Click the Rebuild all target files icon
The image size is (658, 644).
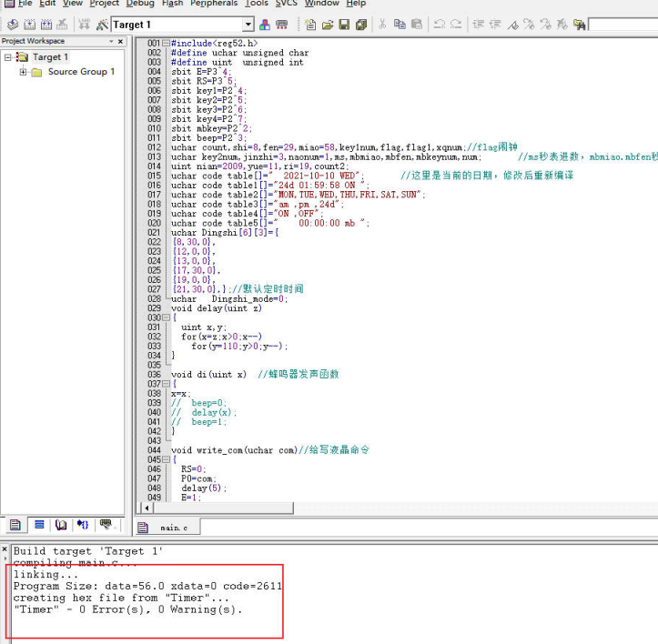(x=46, y=25)
